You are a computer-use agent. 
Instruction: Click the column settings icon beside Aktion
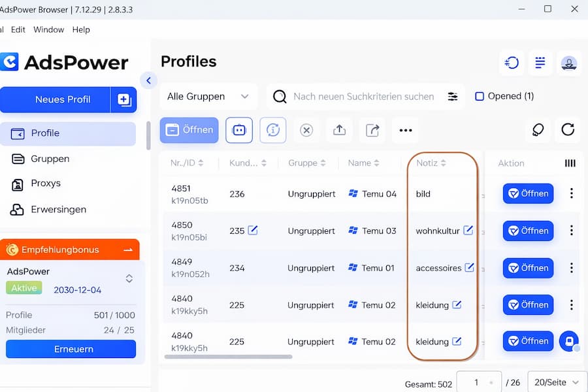[570, 163]
